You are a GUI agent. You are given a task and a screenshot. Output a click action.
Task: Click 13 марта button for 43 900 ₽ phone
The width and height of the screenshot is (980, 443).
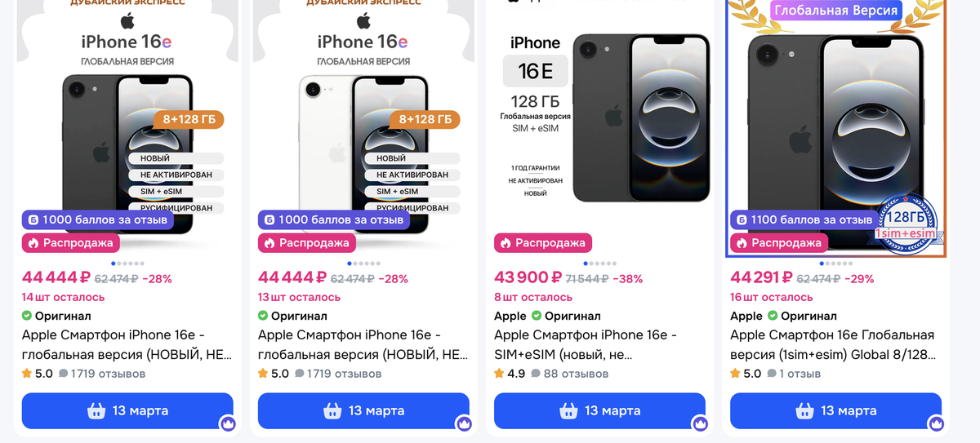pyautogui.click(x=599, y=410)
